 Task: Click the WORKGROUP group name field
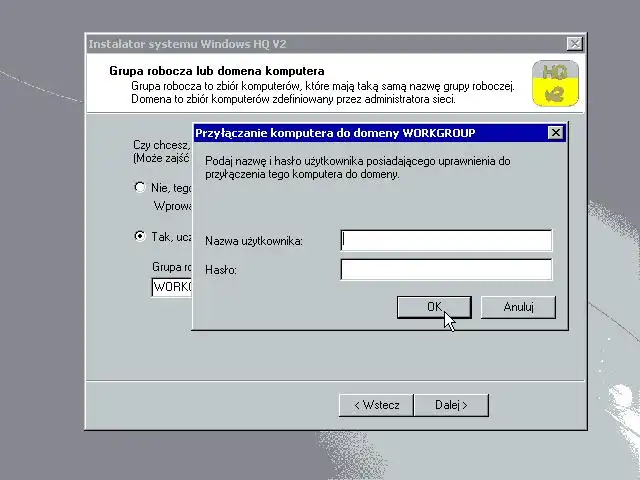[x=171, y=287]
